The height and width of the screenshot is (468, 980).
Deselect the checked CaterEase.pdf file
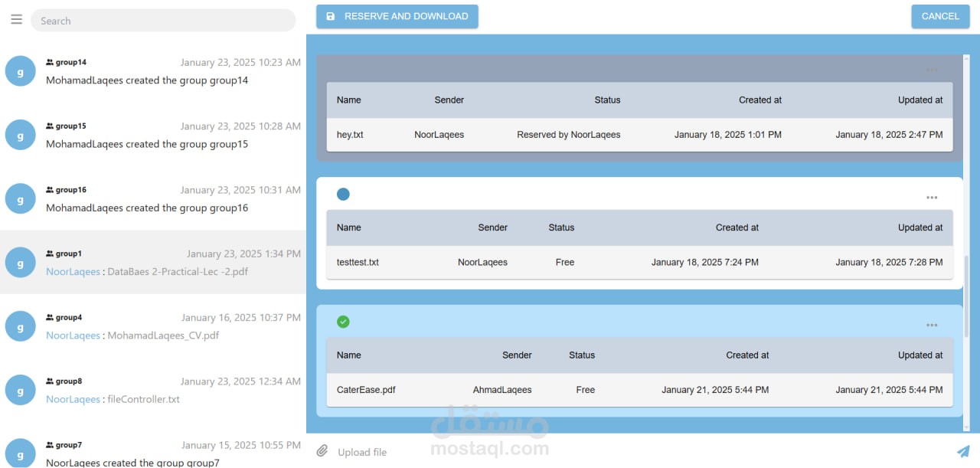pyautogui.click(x=343, y=322)
